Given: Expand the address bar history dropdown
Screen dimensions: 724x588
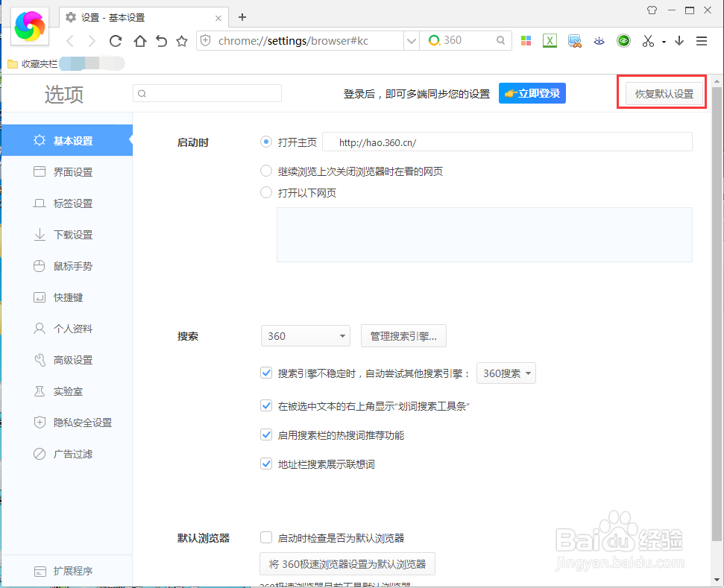Looking at the screenshot, I should (412, 41).
